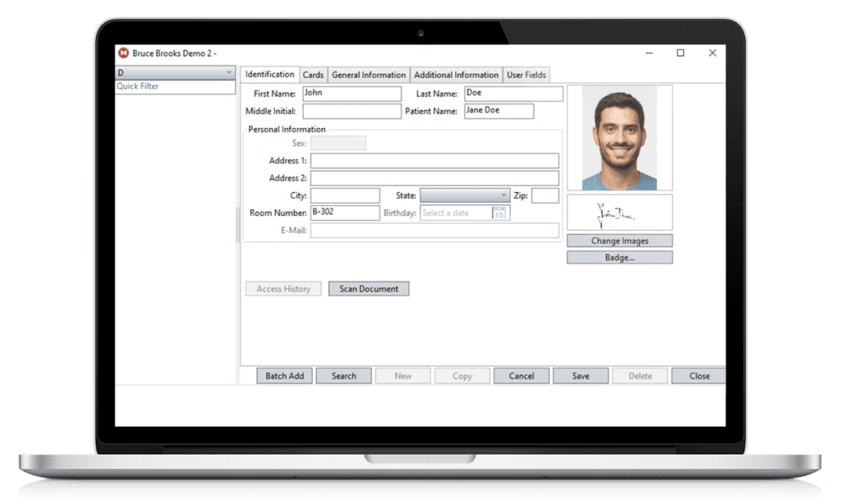Image resolution: width=841 pixels, height=504 pixels.
Task: Click the red app logo in title bar
Action: [123, 53]
